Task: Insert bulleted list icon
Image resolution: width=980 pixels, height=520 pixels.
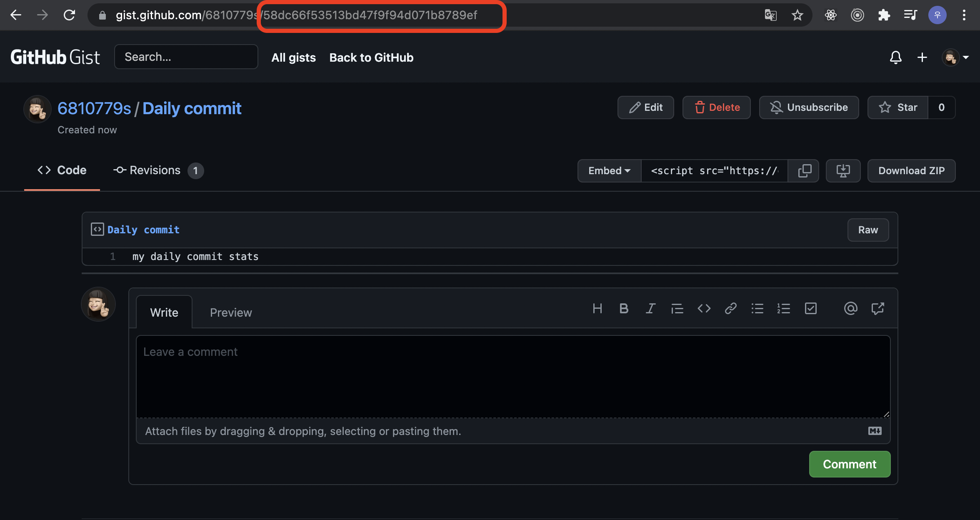Action: coord(757,309)
